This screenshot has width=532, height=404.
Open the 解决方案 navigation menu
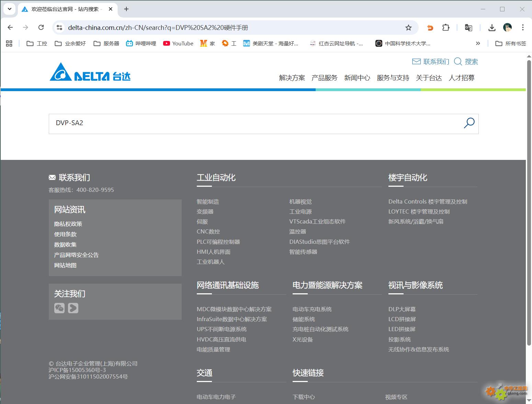(292, 78)
